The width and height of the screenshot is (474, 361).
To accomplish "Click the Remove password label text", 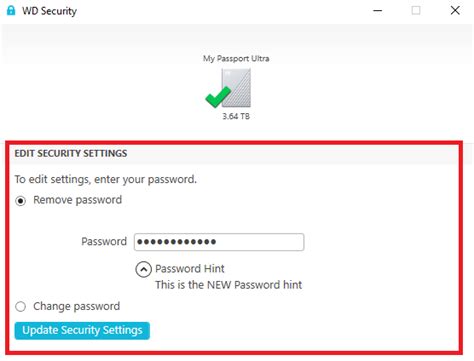I will pyautogui.click(x=77, y=200).
